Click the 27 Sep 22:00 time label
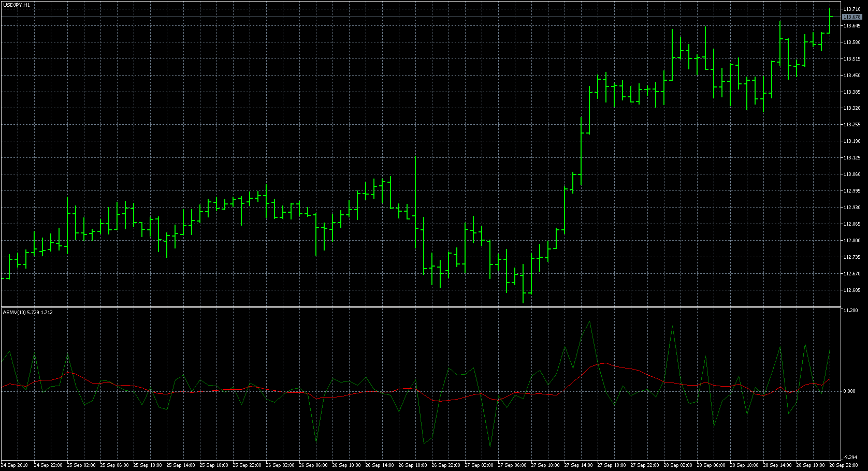The width and height of the screenshot is (868, 471). point(645,465)
